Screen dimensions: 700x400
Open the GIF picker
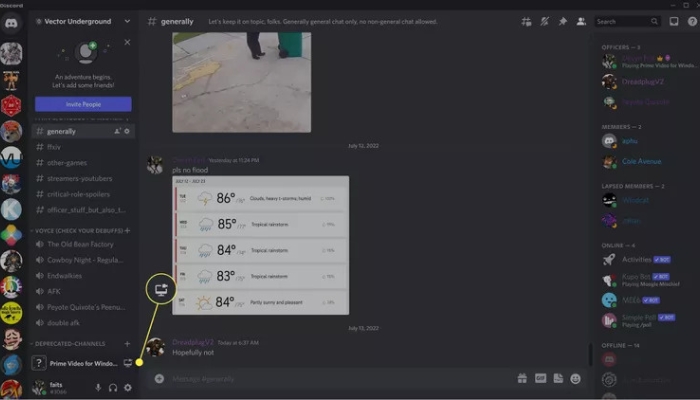pos(541,379)
